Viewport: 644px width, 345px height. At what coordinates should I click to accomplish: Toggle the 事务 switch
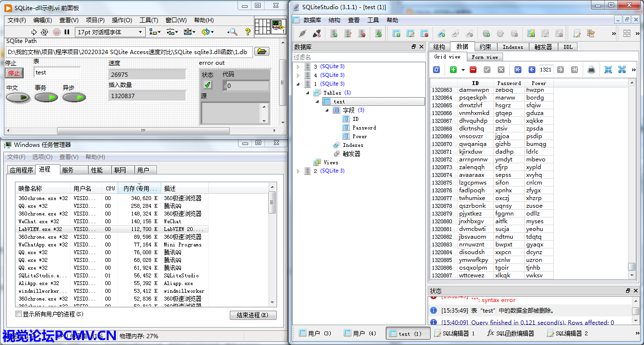46,98
